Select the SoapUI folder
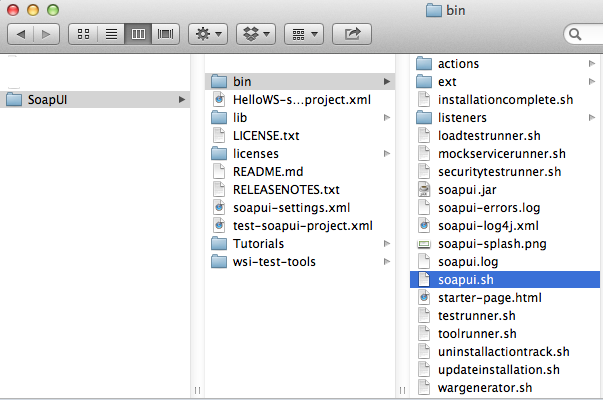 (95, 100)
